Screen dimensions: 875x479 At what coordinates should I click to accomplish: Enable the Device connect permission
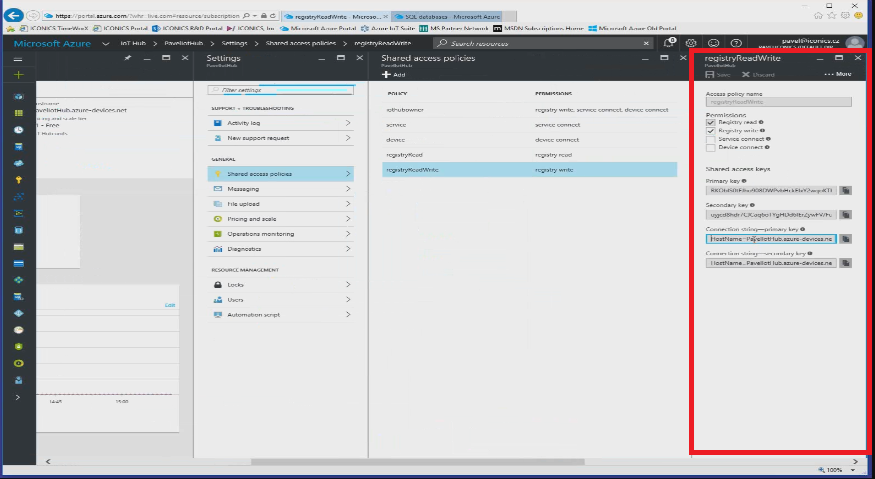pos(711,147)
